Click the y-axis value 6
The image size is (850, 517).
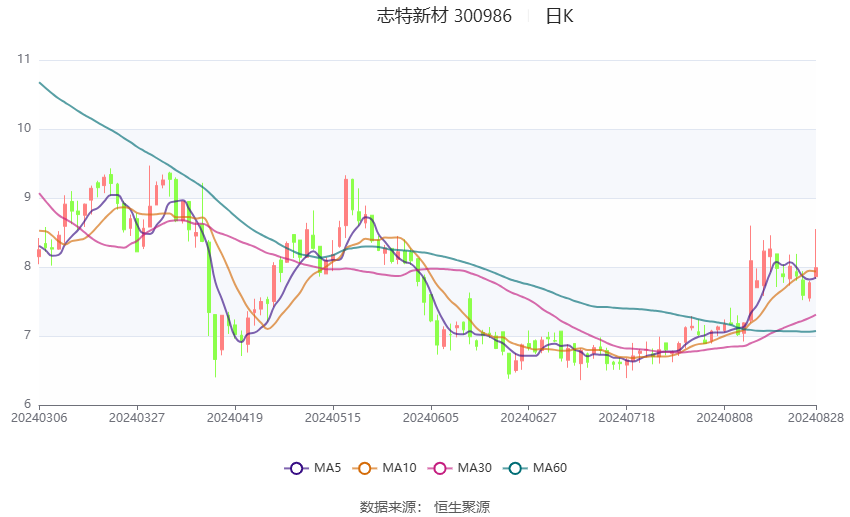click(27, 404)
